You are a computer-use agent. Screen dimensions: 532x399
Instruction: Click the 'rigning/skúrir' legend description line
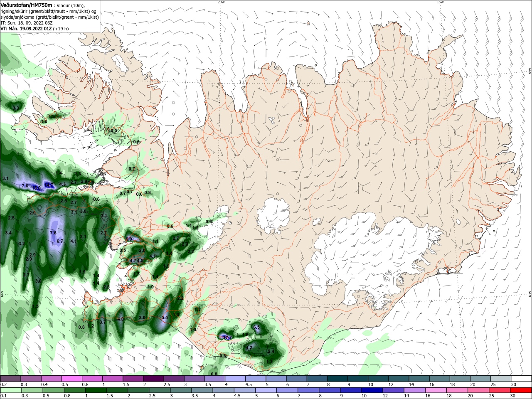[49, 11]
